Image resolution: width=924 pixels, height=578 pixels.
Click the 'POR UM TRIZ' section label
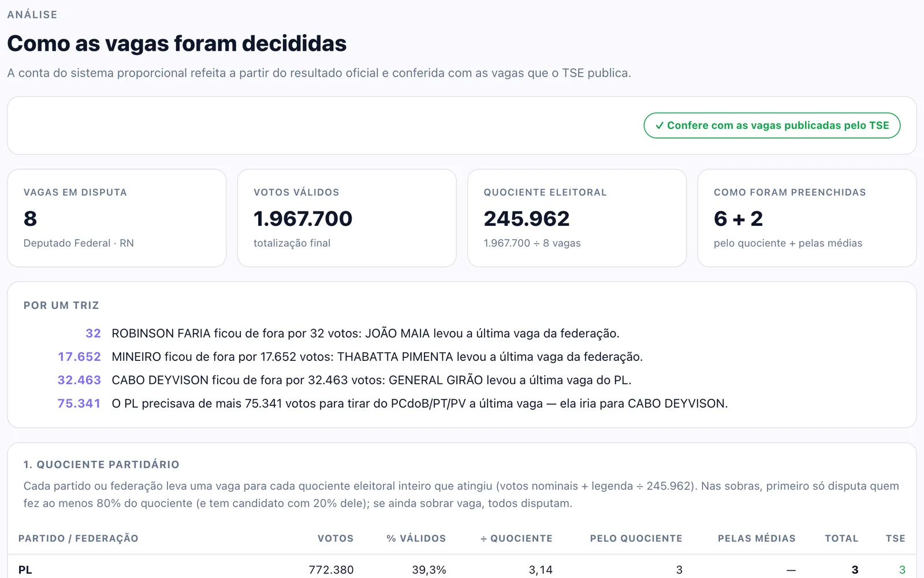(x=61, y=305)
